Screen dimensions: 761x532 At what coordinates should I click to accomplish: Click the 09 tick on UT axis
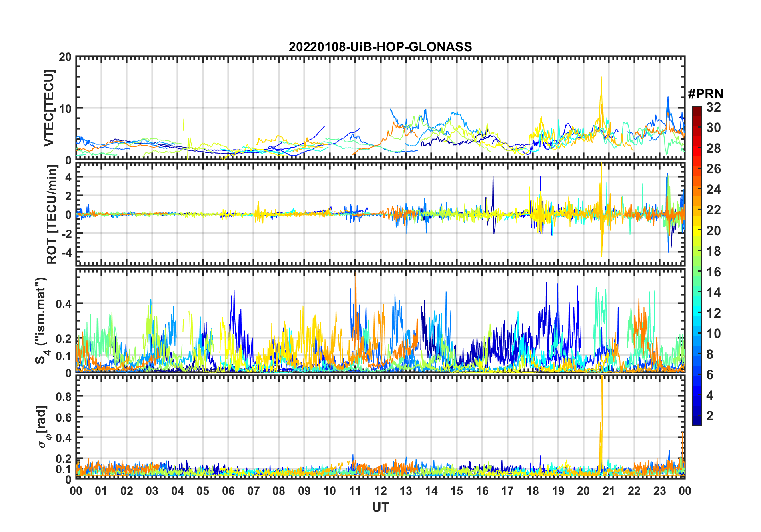click(x=304, y=491)
